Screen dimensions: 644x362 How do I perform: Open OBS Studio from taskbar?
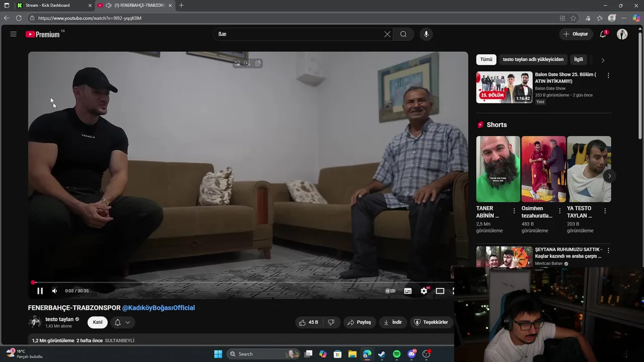click(x=427, y=354)
